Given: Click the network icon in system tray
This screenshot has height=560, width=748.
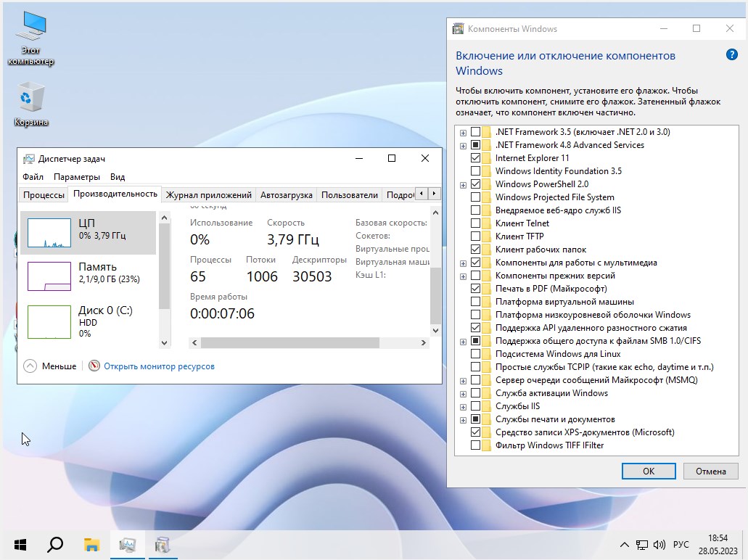Looking at the screenshot, I should pyautogui.click(x=641, y=543).
